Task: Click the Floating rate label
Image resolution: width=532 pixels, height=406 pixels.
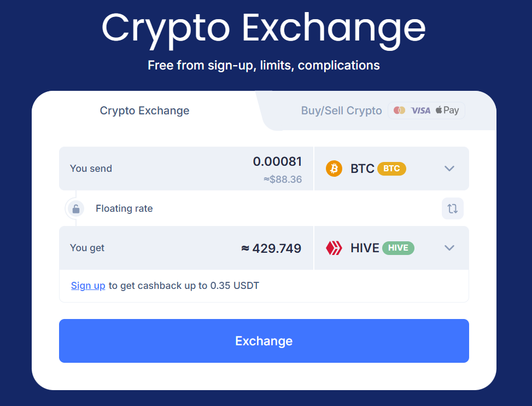Action: [x=124, y=208]
